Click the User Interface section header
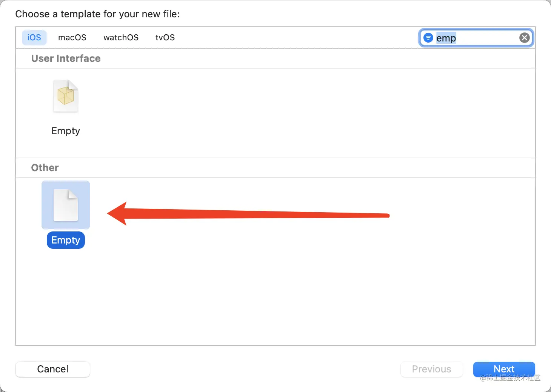 [x=66, y=58]
